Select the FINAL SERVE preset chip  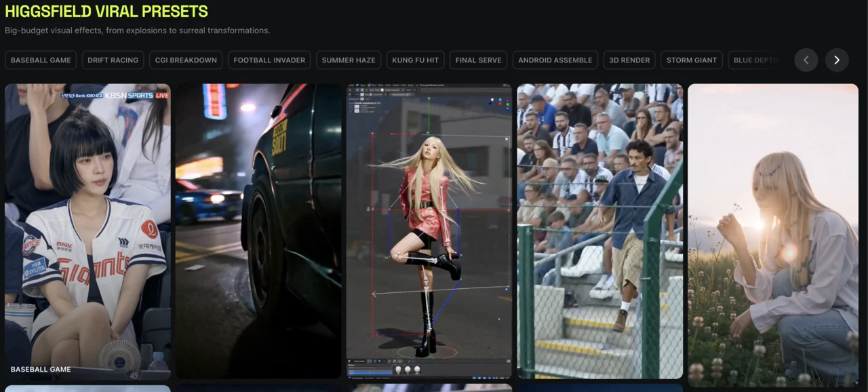(x=478, y=60)
